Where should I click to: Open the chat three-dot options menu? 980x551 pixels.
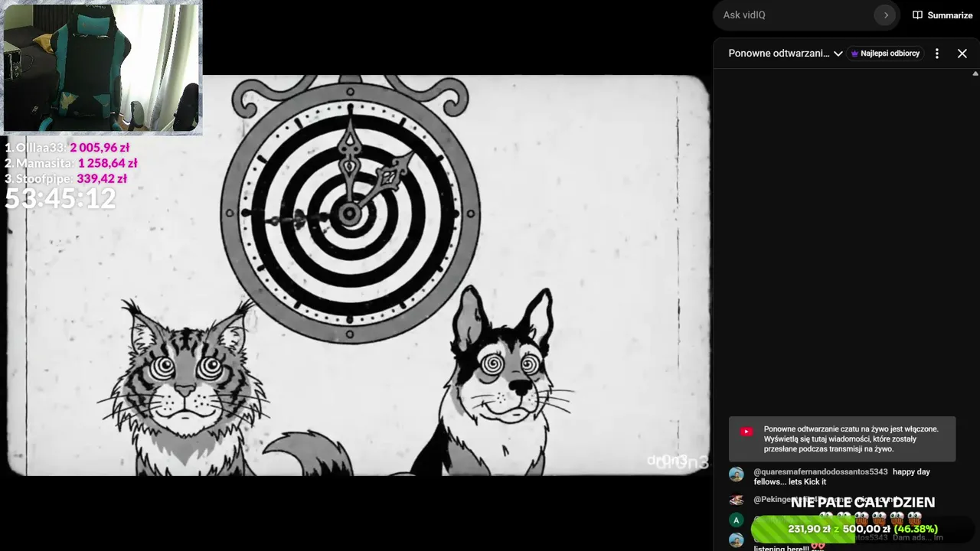click(x=937, y=54)
